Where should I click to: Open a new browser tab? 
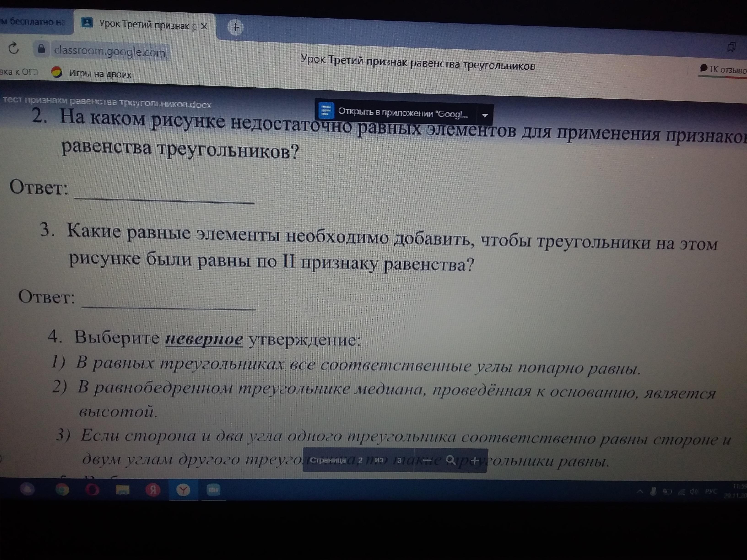[235, 27]
